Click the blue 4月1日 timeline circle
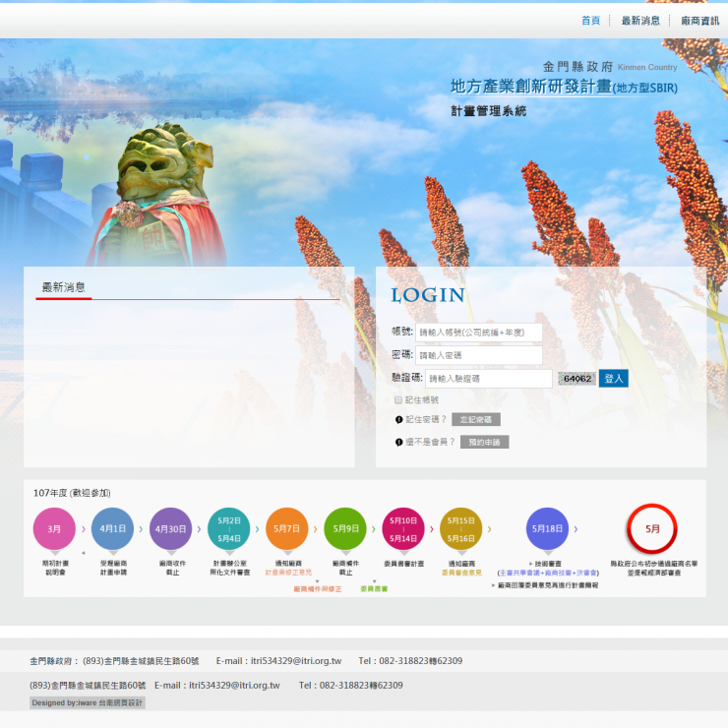 112,528
